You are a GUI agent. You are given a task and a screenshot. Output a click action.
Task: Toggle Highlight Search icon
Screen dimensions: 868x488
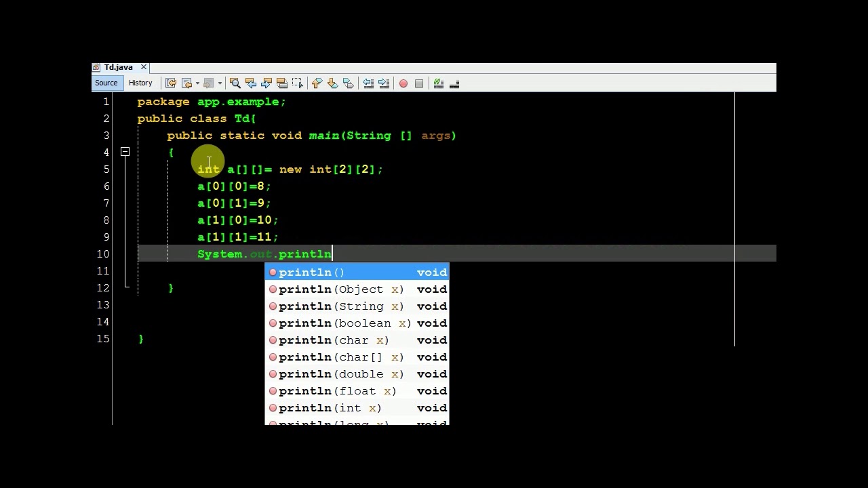tap(282, 83)
